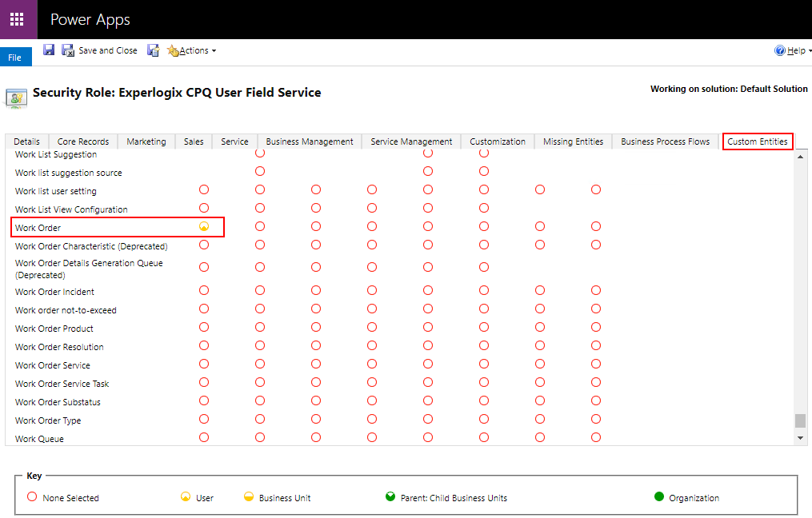Set the Work Order row's yellow User-level circle
812x518 pixels.
204,227
